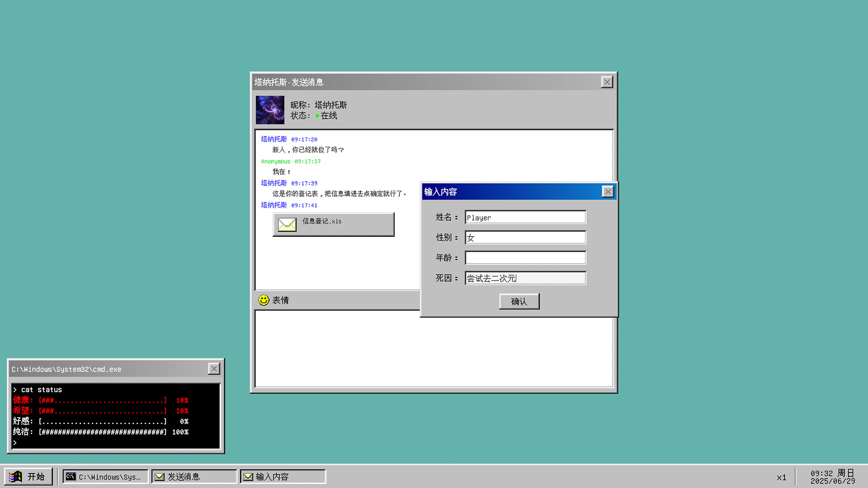Click the taskbar clock and date
The image size is (868, 488).
(x=832, y=477)
